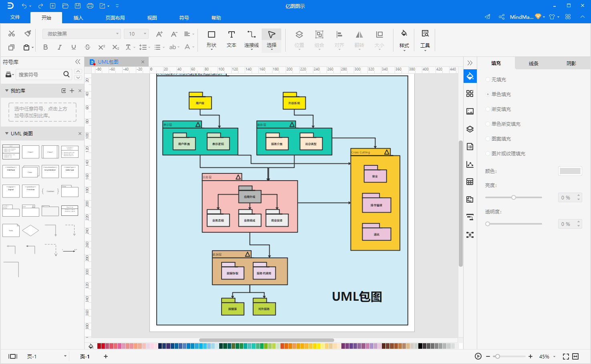Viewport: 591px width, 364px height.
Task: Click the 页-1 page tab
Action: point(85,356)
